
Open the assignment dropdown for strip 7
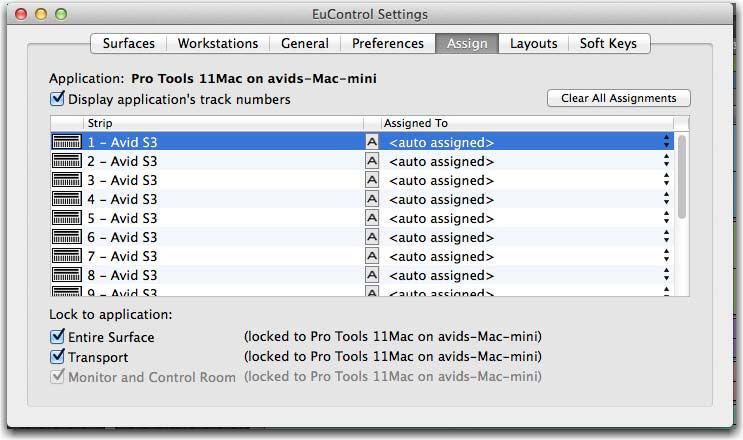pos(666,256)
